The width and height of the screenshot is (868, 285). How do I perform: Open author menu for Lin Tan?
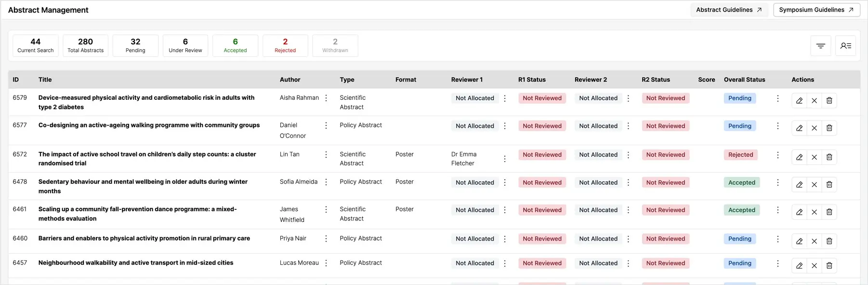(326, 154)
